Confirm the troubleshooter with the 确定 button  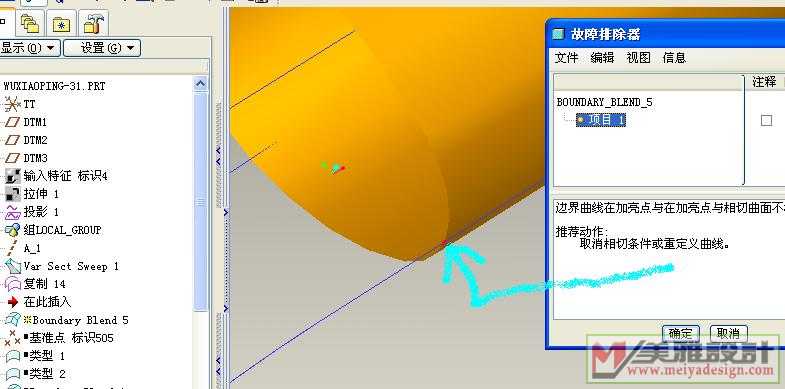point(681,333)
